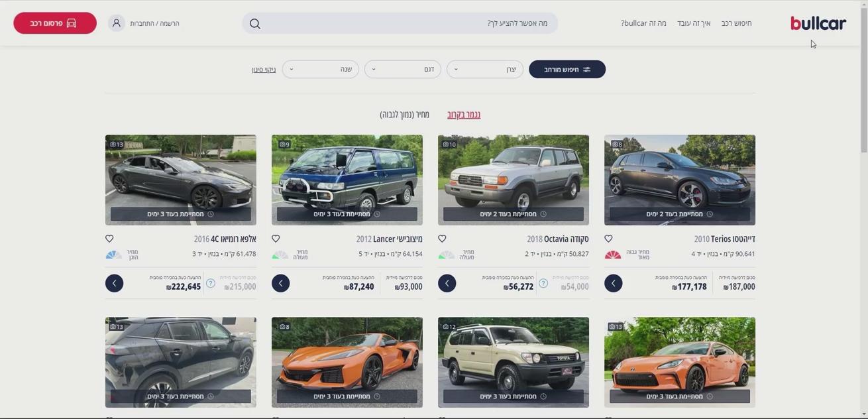
Task: Click the search input field
Action: pyautogui.click(x=400, y=24)
